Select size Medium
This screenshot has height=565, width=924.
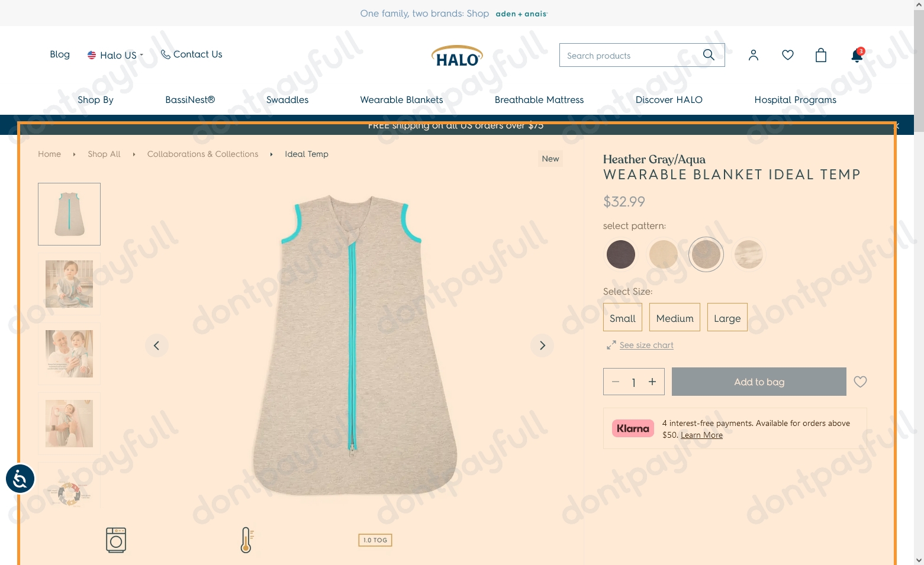point(675,318)
